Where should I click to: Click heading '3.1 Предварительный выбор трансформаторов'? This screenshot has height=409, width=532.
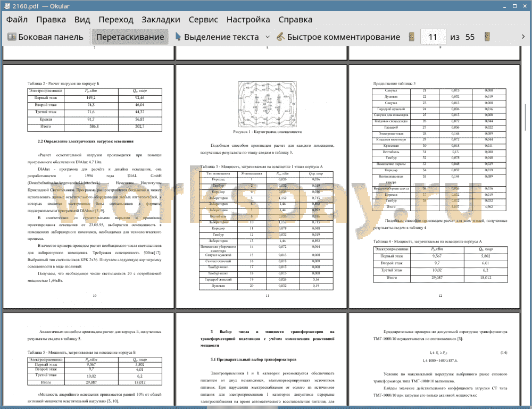pyautogui.click(x=253, y=360)
